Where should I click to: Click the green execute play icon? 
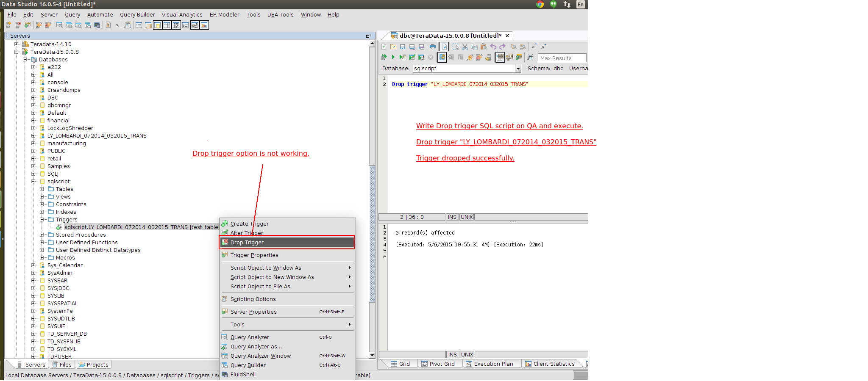393,57
